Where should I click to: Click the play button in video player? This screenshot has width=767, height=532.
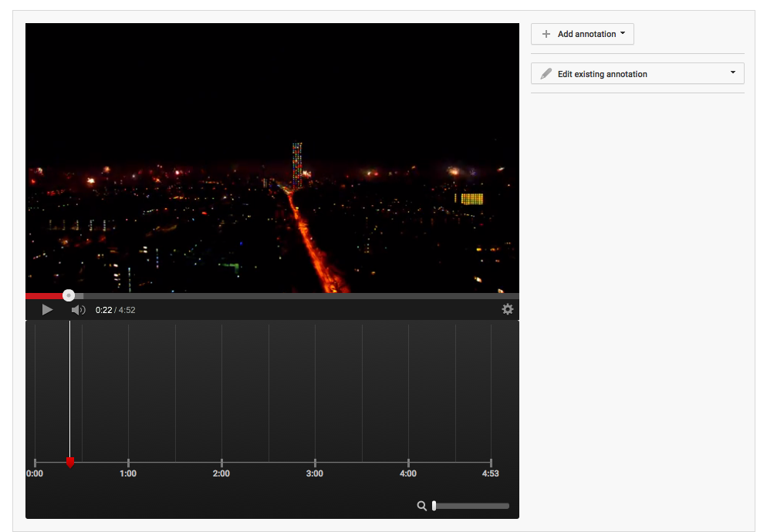tap(47, 310)
